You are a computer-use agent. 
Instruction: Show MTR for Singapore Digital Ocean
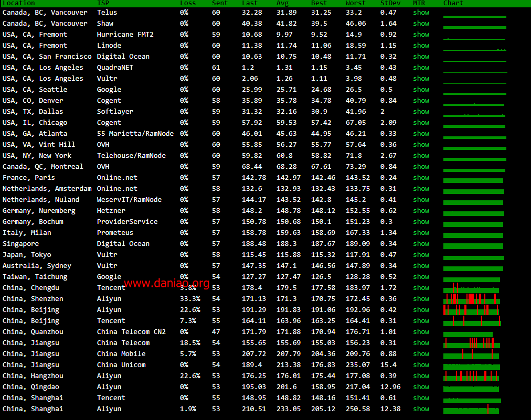click(421, 244)
